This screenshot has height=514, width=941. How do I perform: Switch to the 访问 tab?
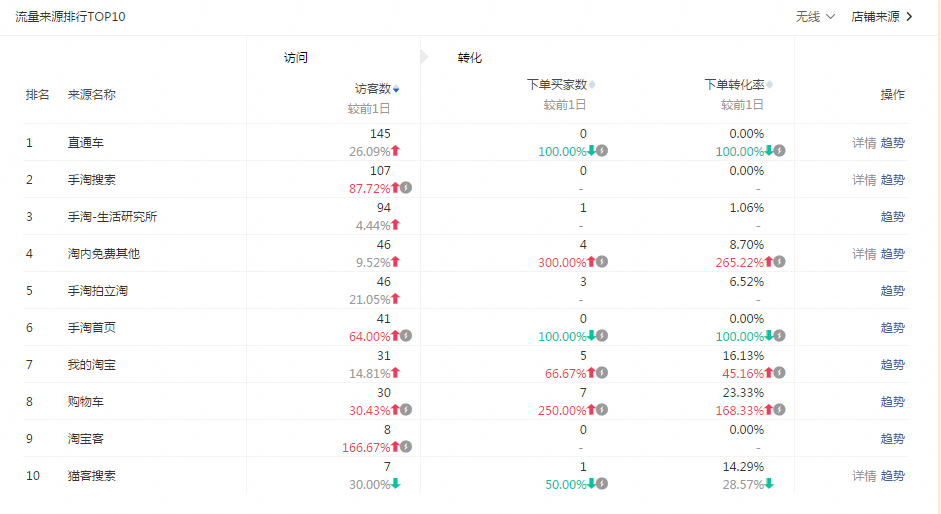click(x=296, y=58)
